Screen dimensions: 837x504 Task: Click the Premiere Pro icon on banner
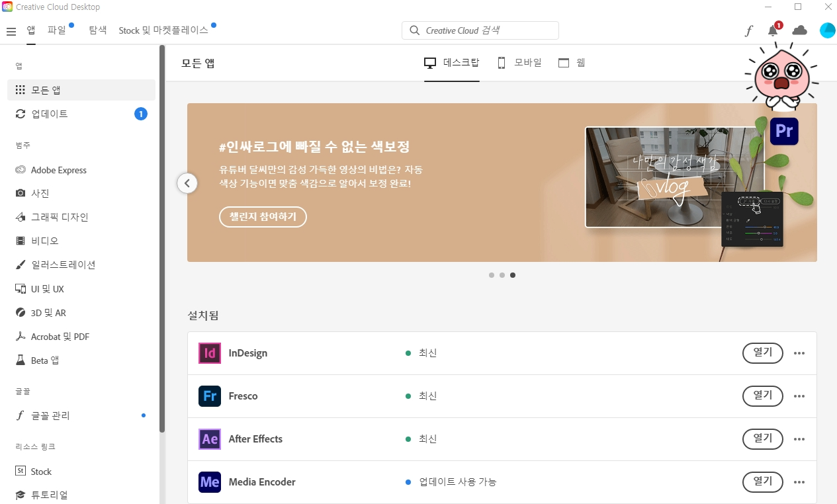784,131
